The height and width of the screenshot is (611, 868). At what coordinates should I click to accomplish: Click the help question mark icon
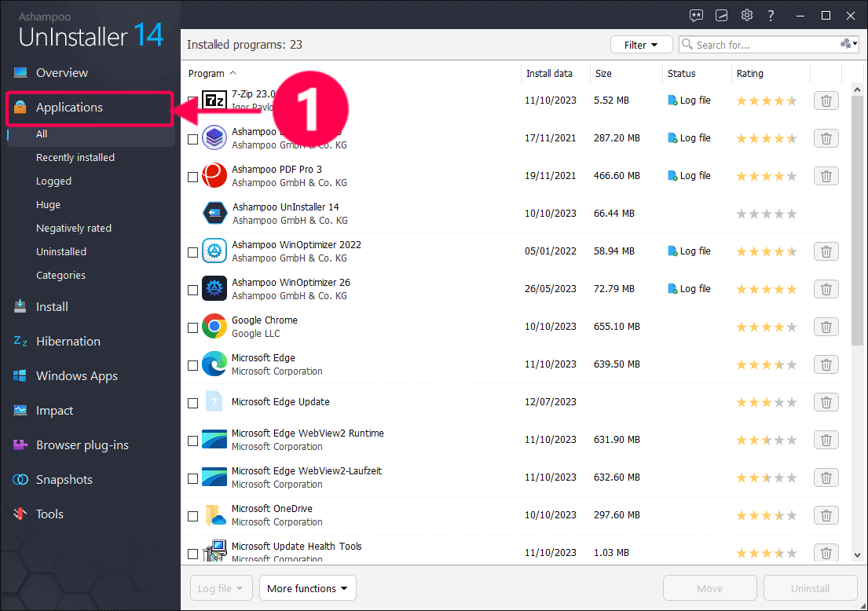(771, 16)
